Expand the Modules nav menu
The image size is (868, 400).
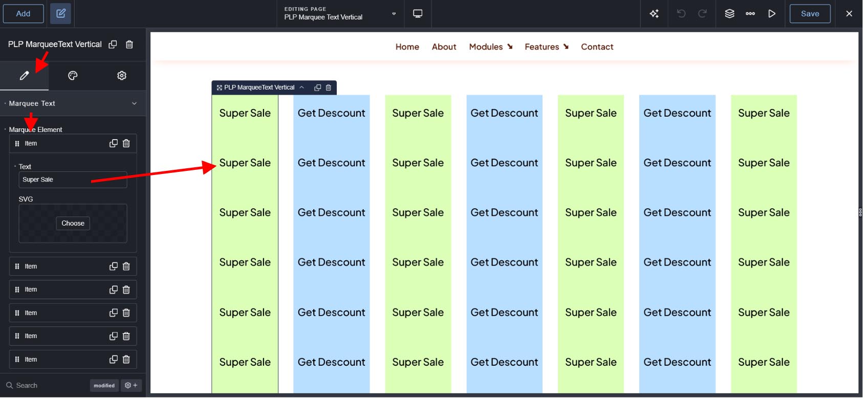[491, 47]
